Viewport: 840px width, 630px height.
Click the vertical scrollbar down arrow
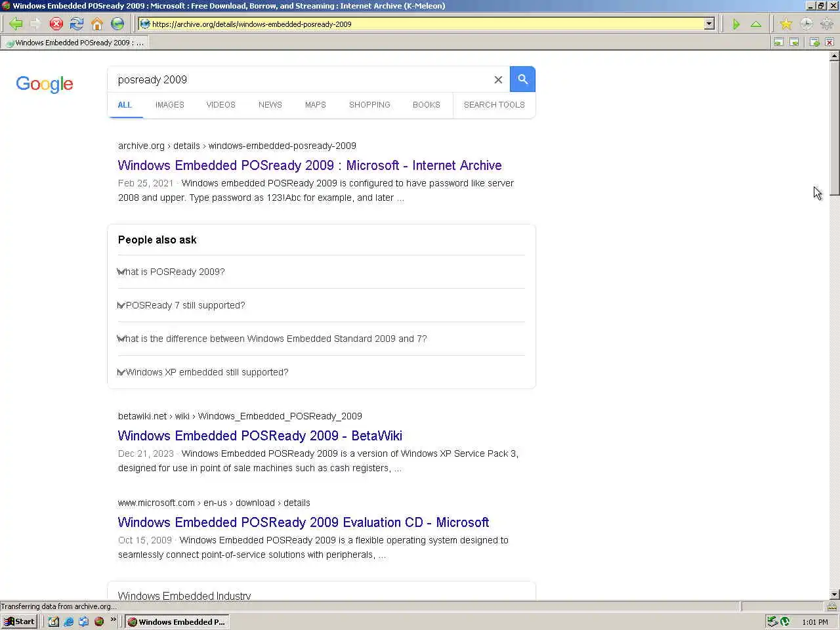[x=834, y=594]
